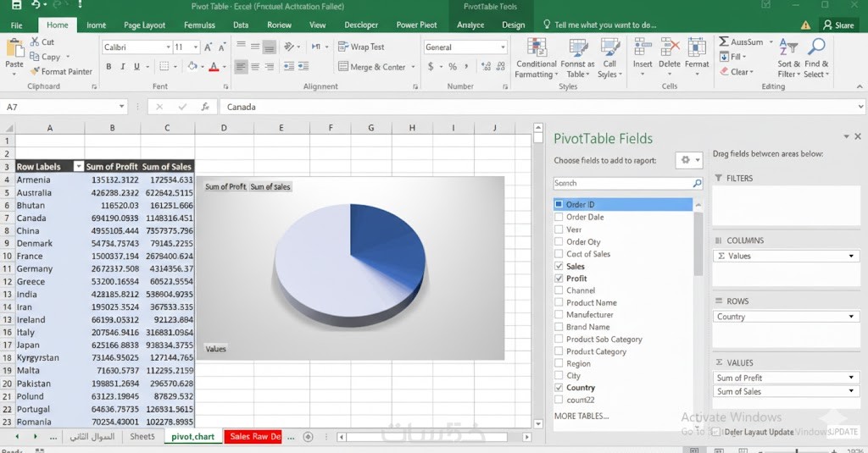Open the font size dropdown
Image resolution: width=868 pixels, height=453 pixels.
point(196,47)
